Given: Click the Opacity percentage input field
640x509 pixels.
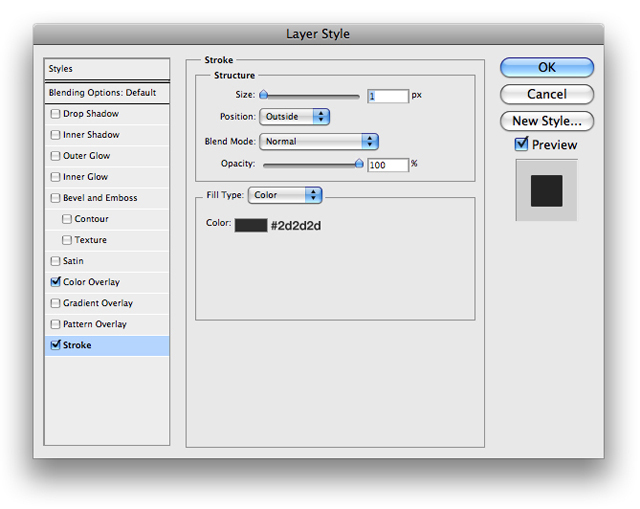Looking at the screenshot, I should (x=388, y=165).
